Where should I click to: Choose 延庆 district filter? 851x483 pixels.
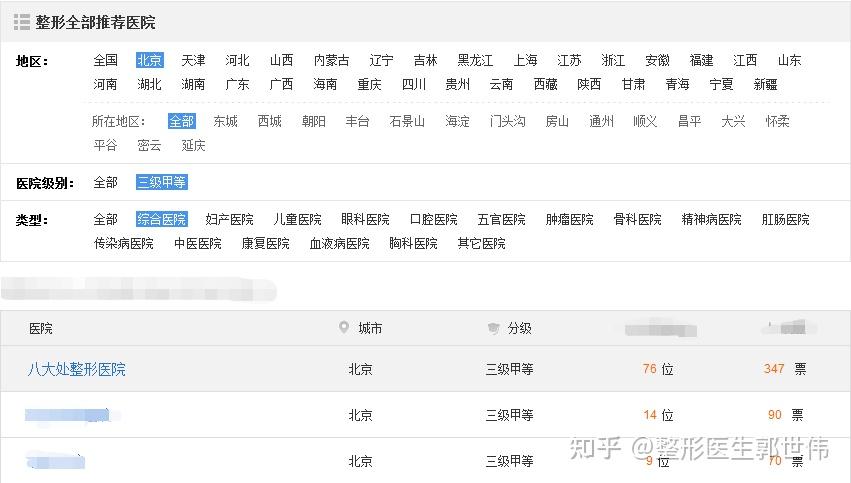(x=193, y=145)
